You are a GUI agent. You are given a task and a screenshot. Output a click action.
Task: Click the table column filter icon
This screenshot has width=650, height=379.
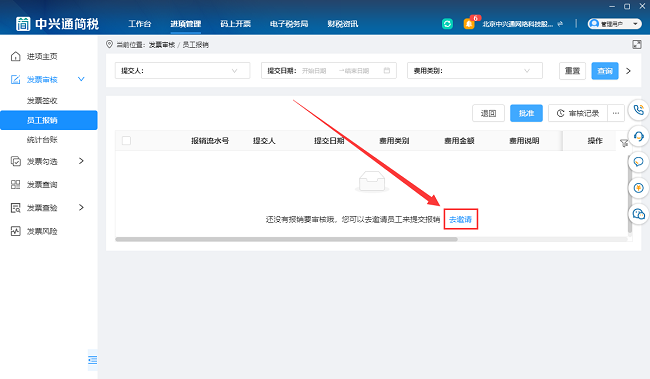pos(624,143)
